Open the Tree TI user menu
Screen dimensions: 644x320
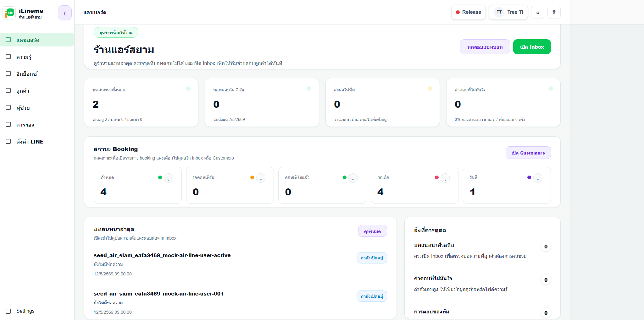(x=508, y=12)
